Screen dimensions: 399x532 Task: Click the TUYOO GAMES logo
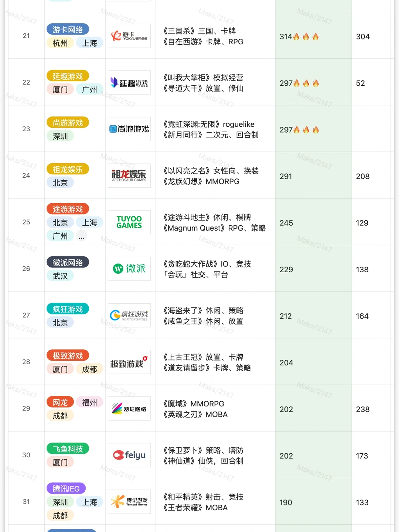click(x=129, y=222)
